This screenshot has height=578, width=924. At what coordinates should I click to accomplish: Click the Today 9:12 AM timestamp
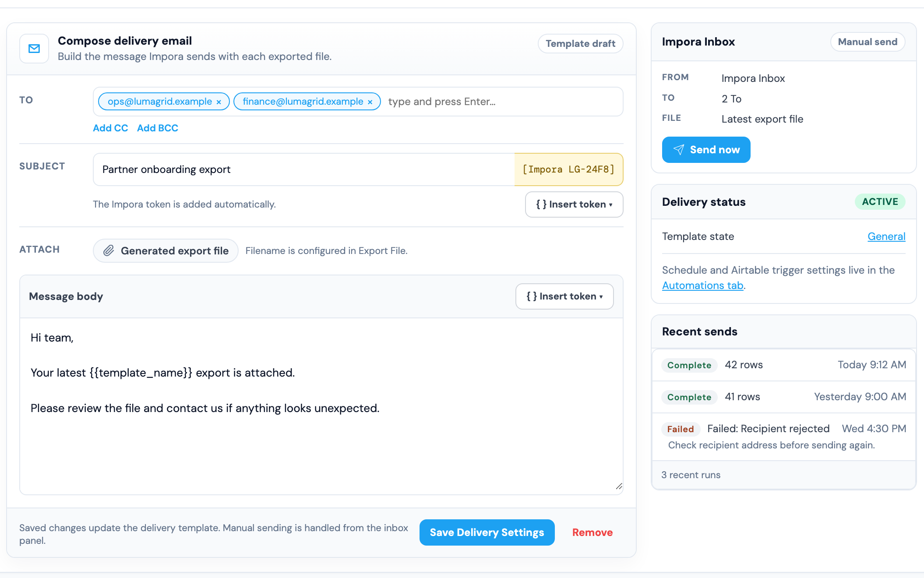point(872,365)
